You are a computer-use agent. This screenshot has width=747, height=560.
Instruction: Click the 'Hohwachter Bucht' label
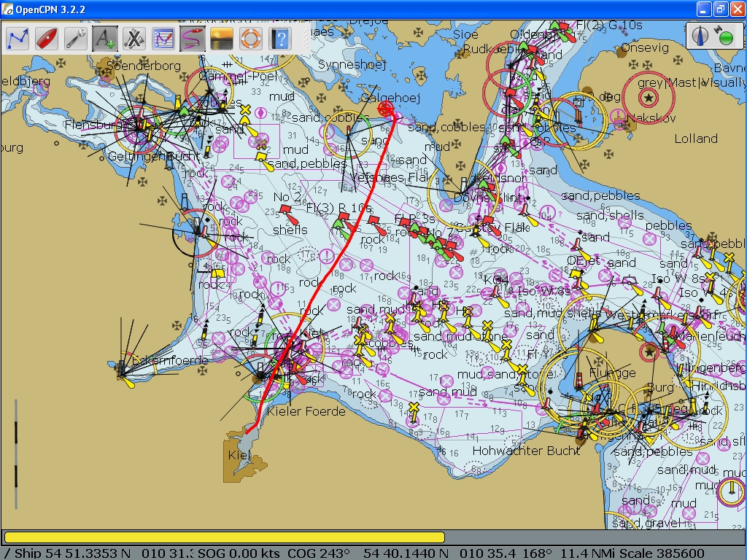527,451
